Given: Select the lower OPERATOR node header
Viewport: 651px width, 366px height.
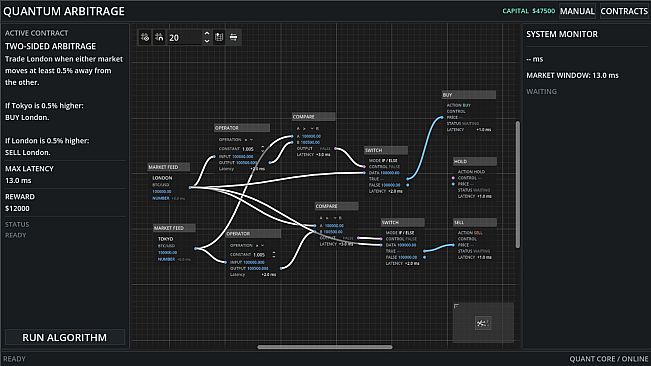Looking at the screenshot, I should pos(253,234).
